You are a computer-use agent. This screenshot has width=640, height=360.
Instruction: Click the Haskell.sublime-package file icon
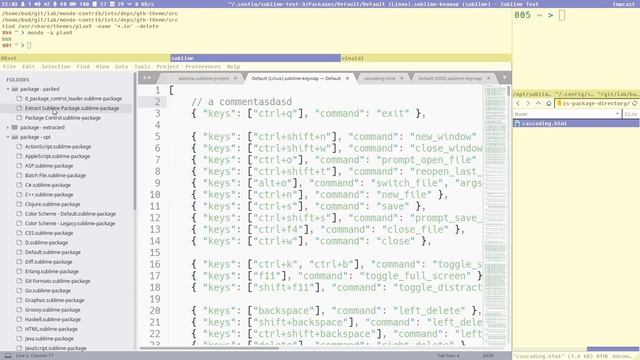19,320
